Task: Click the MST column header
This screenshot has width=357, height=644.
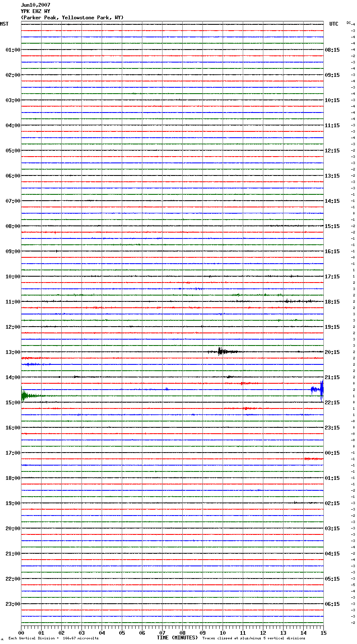Action: (x=4, y=24)
